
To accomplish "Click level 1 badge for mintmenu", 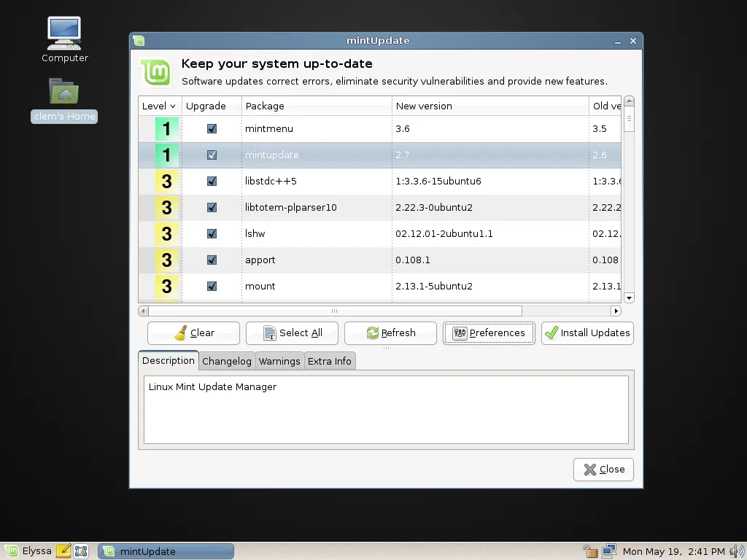I will [x=167, y=128].
